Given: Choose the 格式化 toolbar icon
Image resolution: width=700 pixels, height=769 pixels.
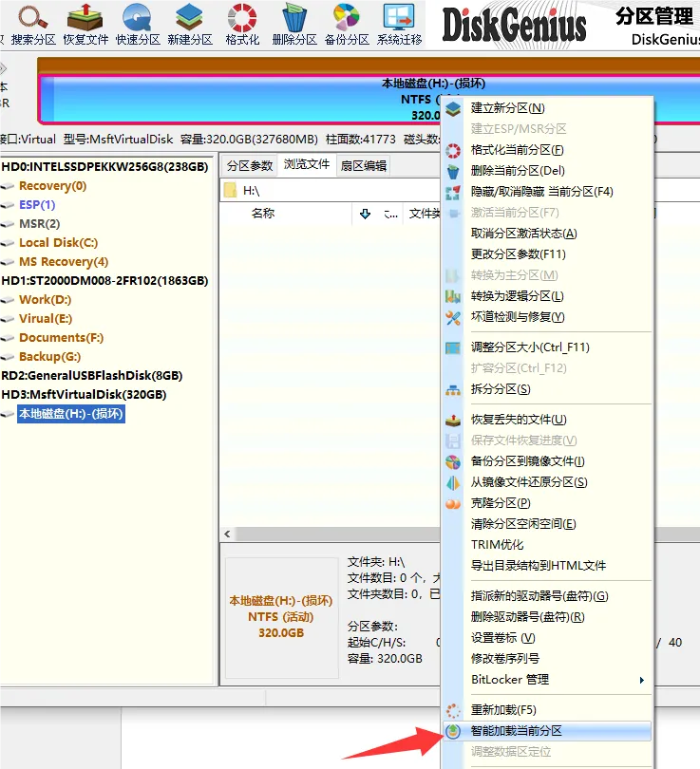Looking at the screenshot, I should pos(242,24).
